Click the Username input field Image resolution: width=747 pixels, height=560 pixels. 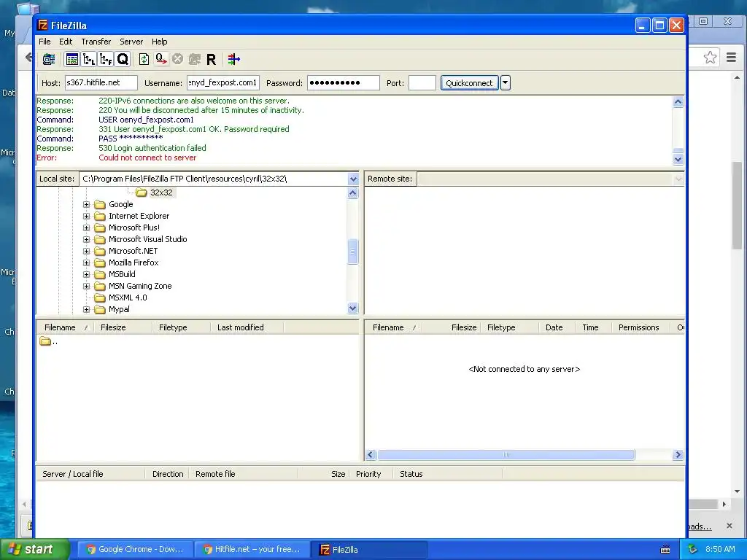tap(223, 83)
